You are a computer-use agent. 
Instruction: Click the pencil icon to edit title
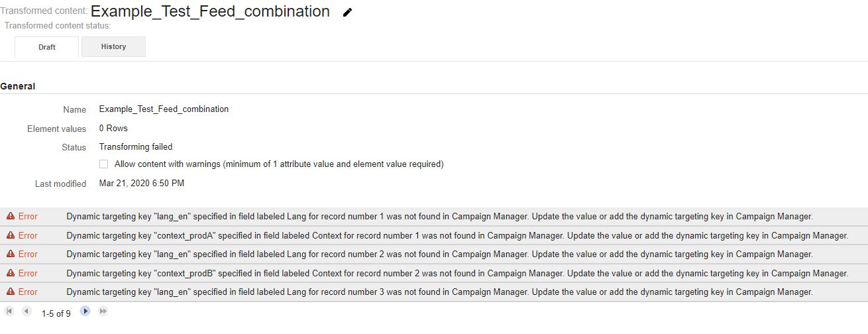tap(347, 13)
